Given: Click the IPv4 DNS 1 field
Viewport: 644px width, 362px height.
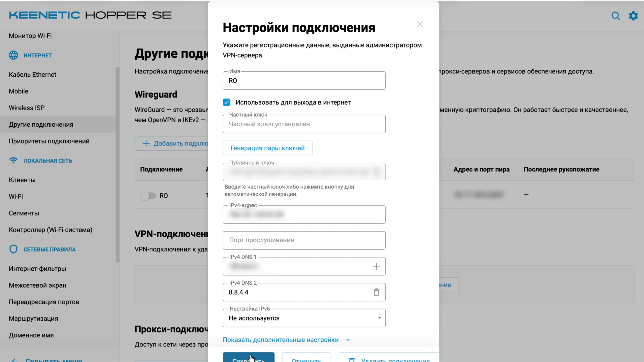Looking at the screenshot, I should (304, 266).
